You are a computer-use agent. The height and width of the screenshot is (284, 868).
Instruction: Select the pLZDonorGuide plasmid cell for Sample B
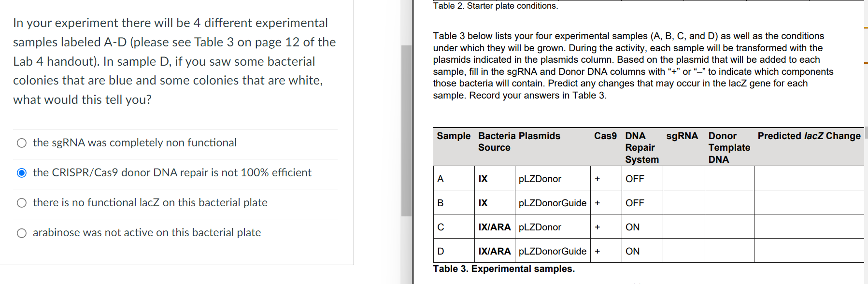[x=552, y=202]
